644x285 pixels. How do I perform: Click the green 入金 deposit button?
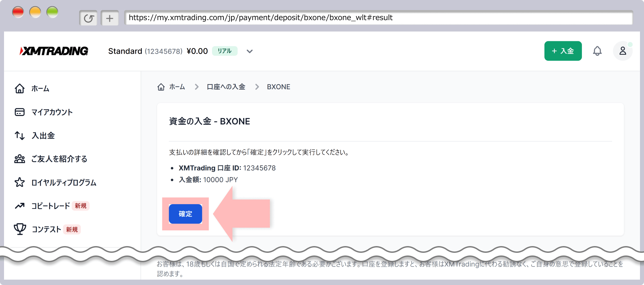pos(563,51)
